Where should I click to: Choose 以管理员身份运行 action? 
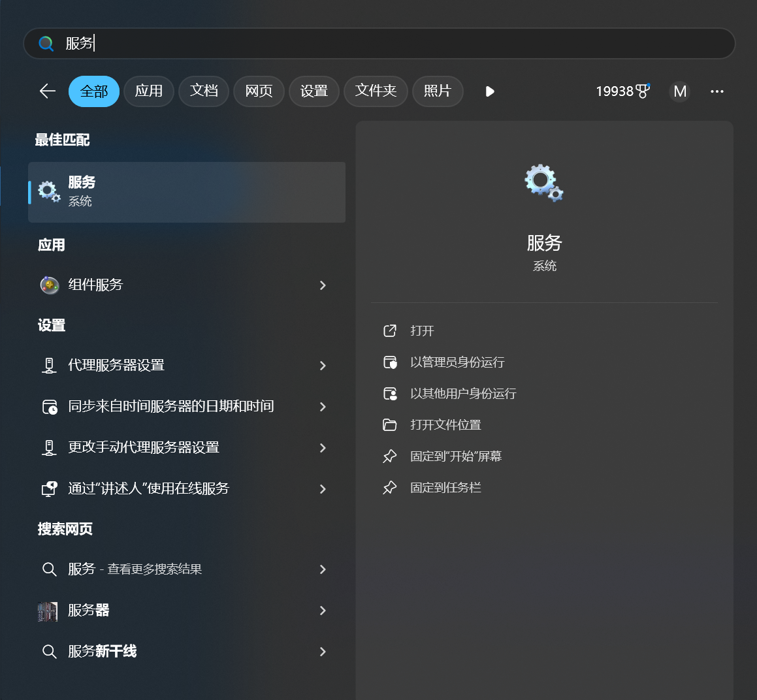click(x=457, y=362)
